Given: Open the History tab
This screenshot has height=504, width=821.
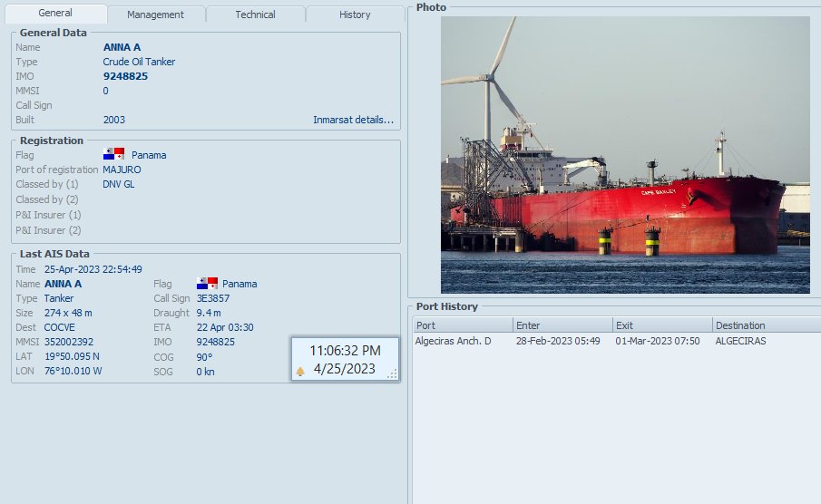Looking at the screenshot, I should click(355, 15).
